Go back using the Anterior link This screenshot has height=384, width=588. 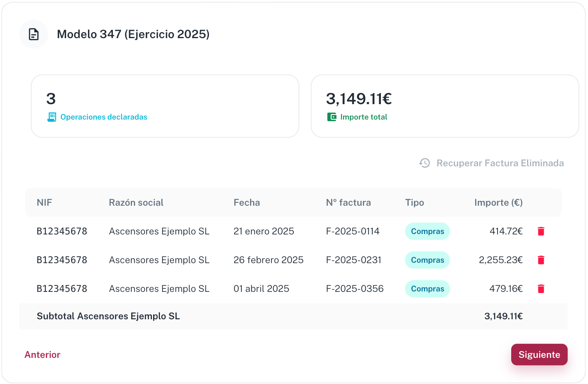point(42,354)
